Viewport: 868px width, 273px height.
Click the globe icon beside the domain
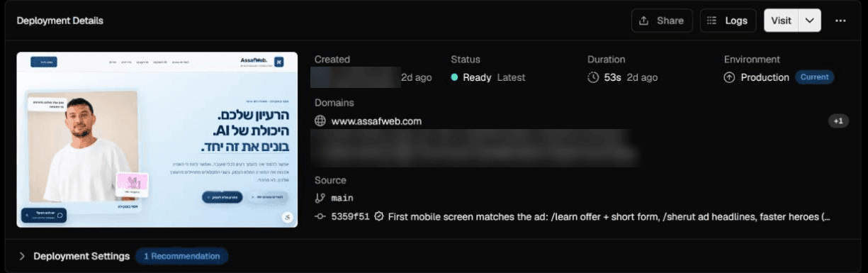[x=320, y=121]
